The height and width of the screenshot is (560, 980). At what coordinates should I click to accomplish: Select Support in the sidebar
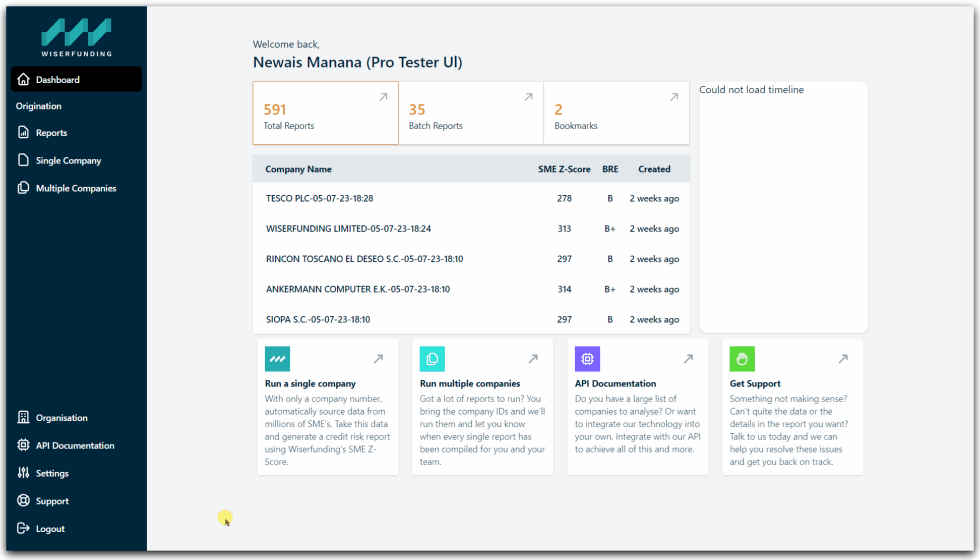[76, 500]
